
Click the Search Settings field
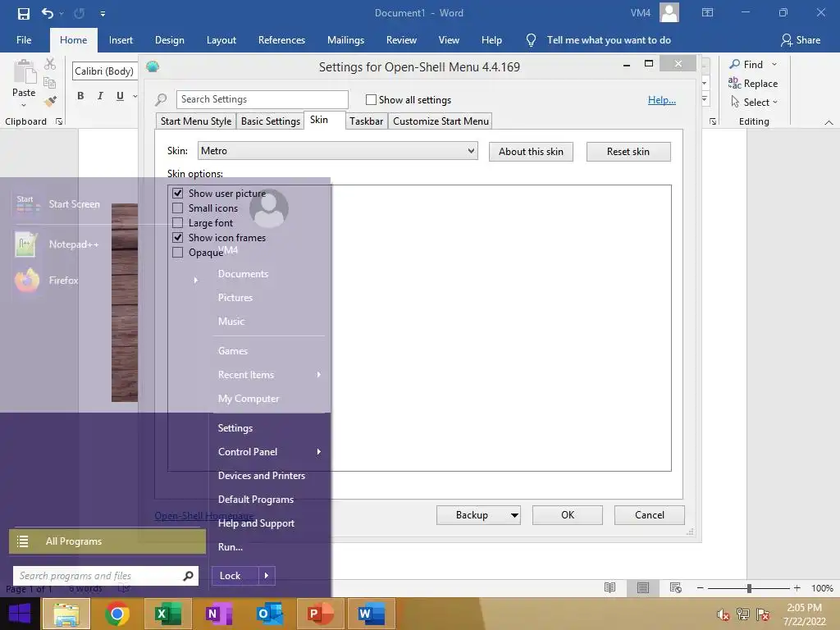pyautogui.click(x=262, y=99)
